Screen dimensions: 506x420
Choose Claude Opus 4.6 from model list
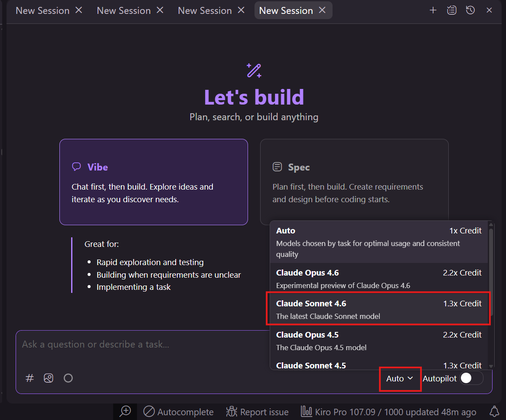pos(378,279)
